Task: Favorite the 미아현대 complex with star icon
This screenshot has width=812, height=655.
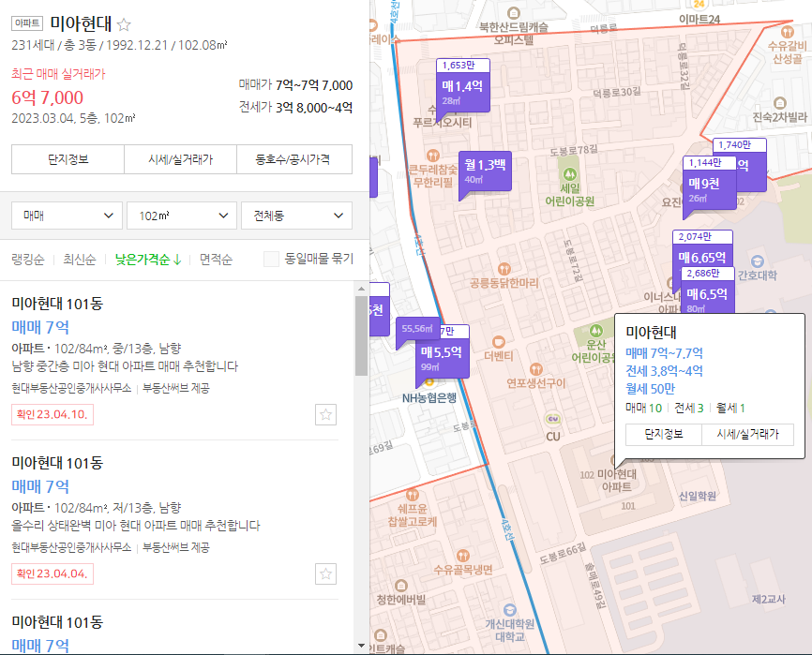Action: tap(124, 24)
